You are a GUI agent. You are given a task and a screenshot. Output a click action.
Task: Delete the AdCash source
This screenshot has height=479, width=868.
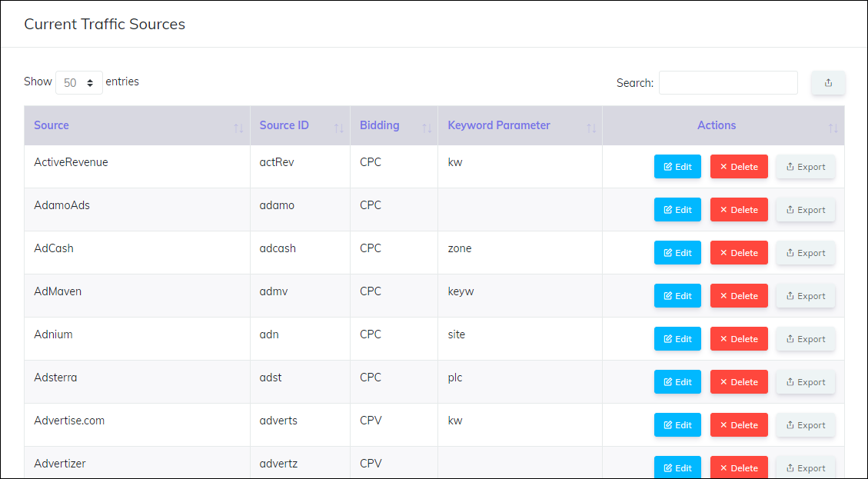739,252
